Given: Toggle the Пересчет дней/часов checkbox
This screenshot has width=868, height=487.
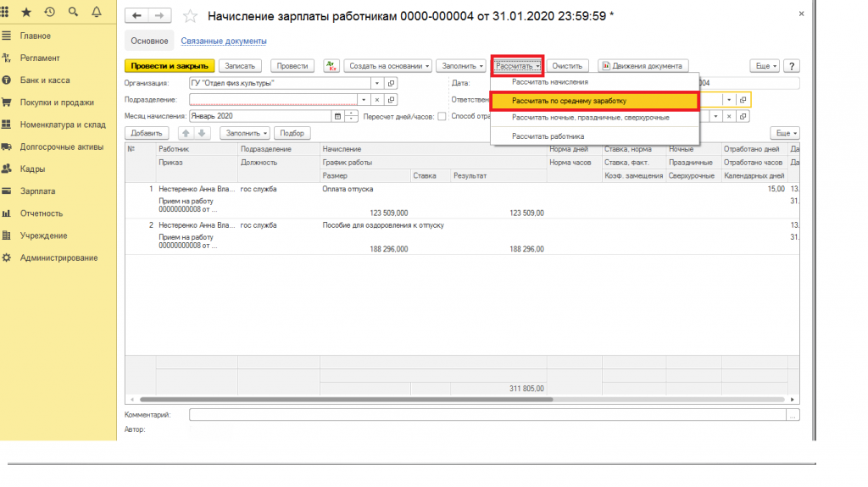Looking at the screenshot, I should 442,116.
